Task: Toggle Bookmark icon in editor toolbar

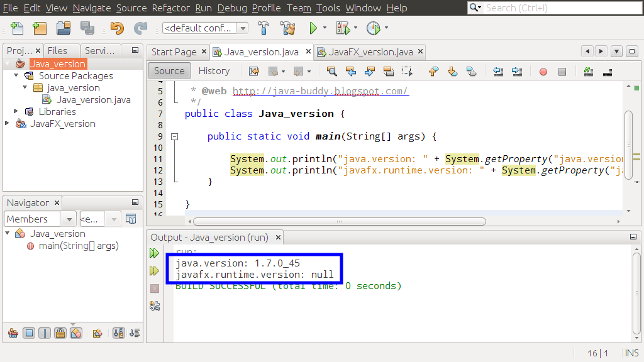Action: pyautogui.click(x=472, y=72)
